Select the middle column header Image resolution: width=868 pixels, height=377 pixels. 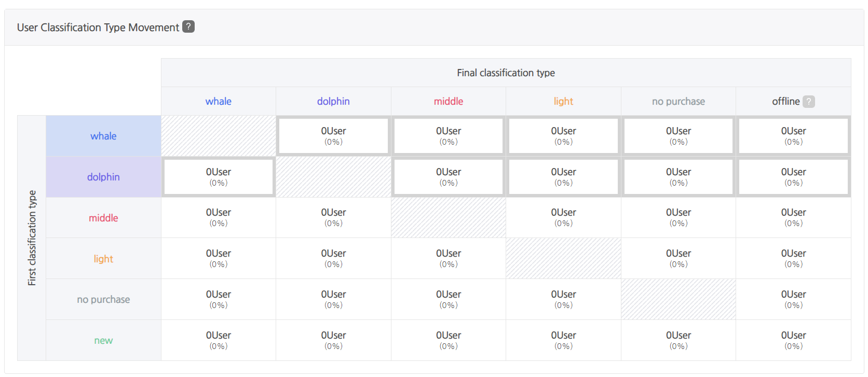click(x=449, y=102)
